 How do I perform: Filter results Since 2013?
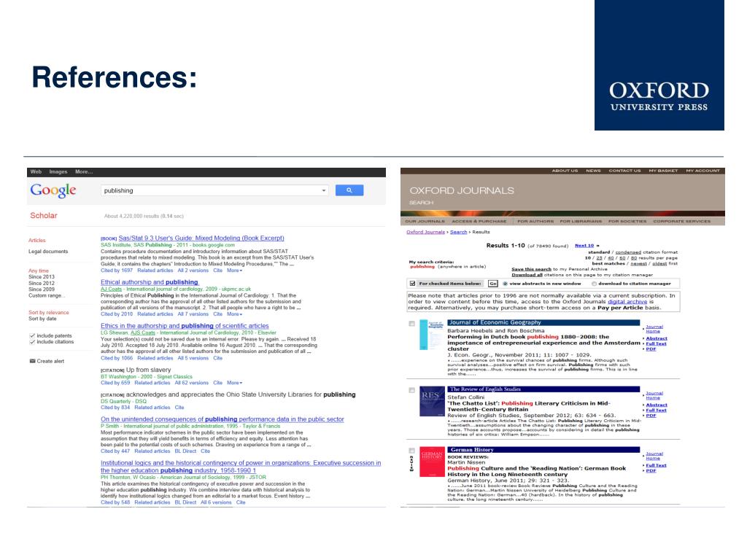pyautogui.click(x=42, y=276)
